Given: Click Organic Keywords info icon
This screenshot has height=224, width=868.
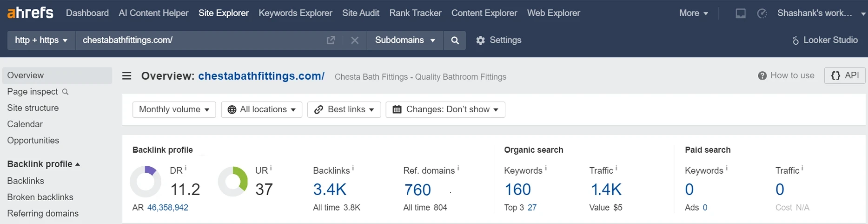Looking at the screenshot, I should [x=545, y=168].
